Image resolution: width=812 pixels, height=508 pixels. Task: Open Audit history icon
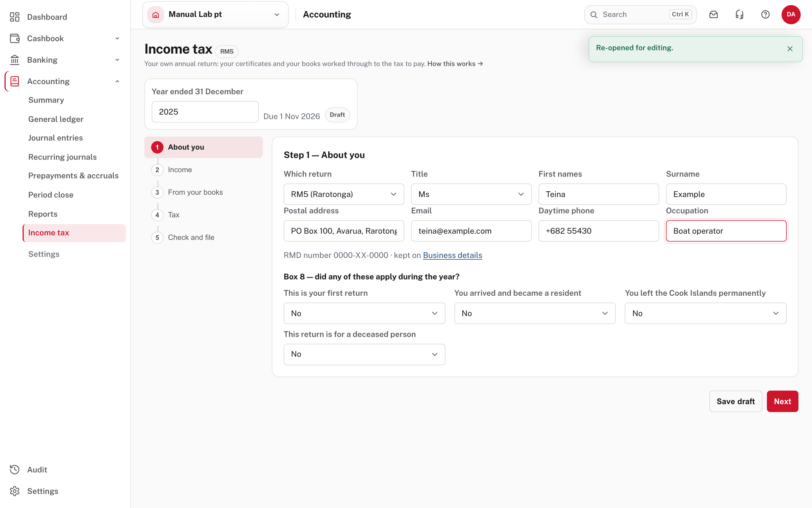pos(14,469)
